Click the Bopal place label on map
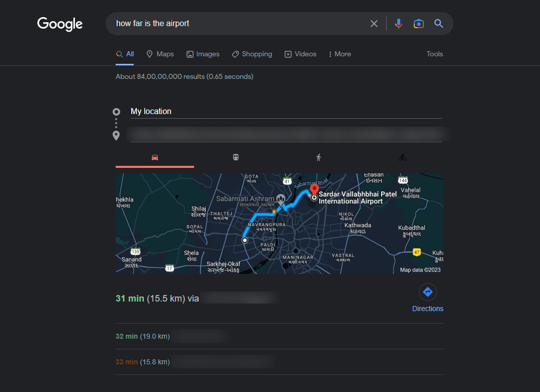Viewport: 540px width, 392px height. [195, 229]
